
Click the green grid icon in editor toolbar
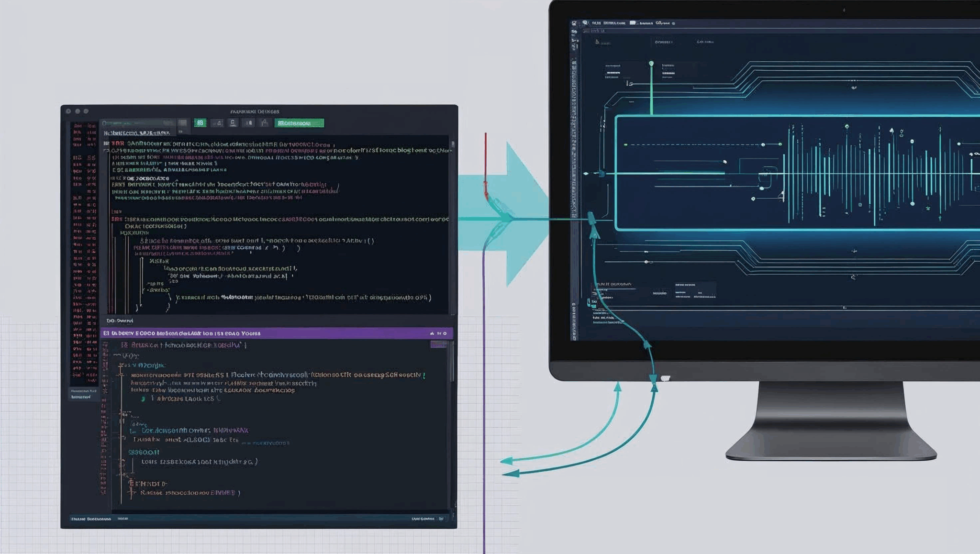pyautogui.click(x=200, y=123)
